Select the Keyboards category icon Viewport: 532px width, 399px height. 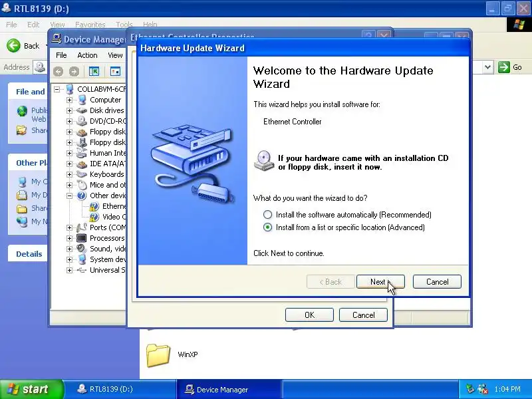[x=82, y=174]
